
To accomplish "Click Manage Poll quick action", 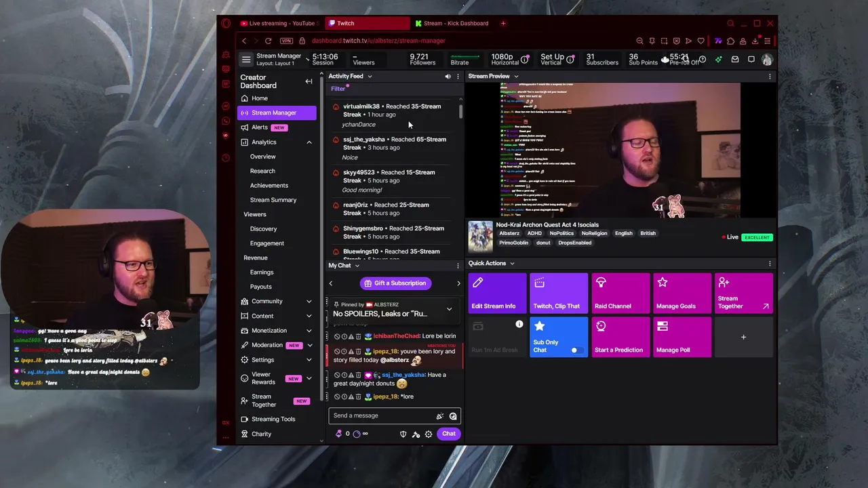I will point(682,337).
